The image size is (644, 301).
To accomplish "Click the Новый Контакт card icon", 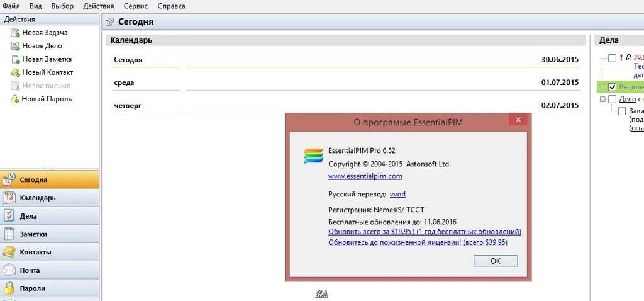I will coord(15,72).
